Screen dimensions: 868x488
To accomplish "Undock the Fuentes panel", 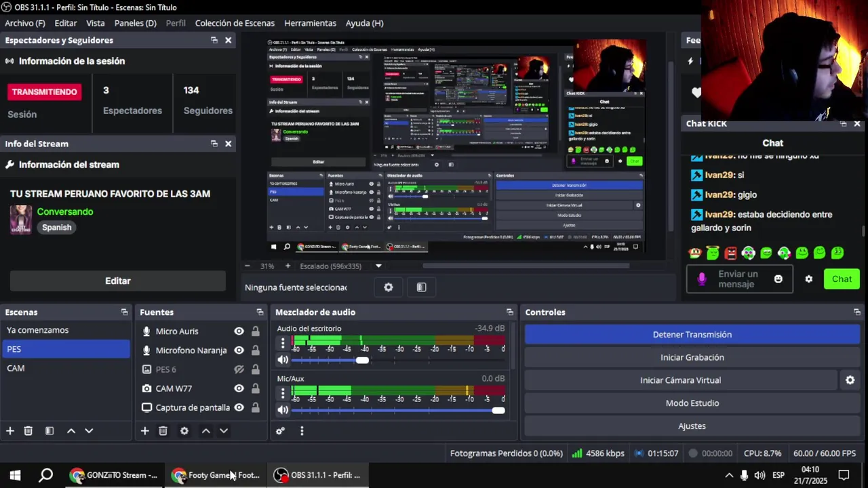I will pyautogui.click(x=260, y=312).
